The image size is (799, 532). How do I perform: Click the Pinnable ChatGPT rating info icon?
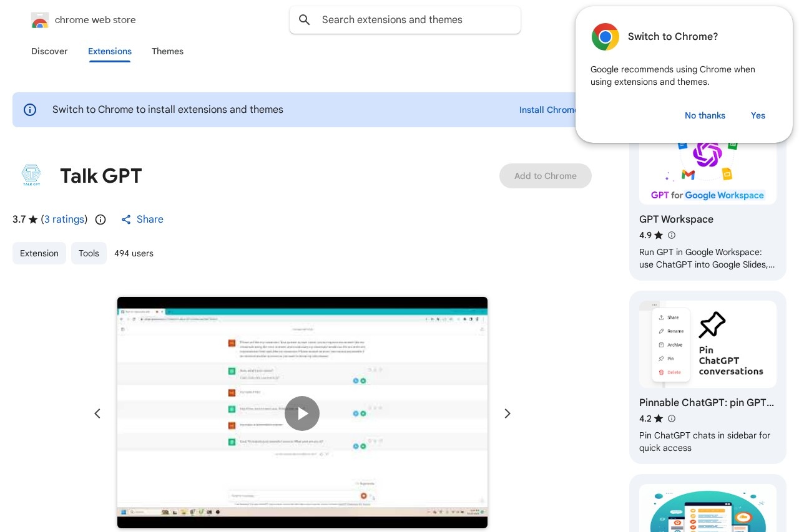click(672, 418)
